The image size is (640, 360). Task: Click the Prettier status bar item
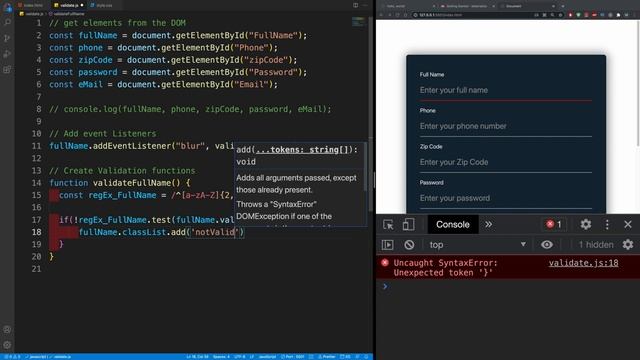click(x=327, y=357)
